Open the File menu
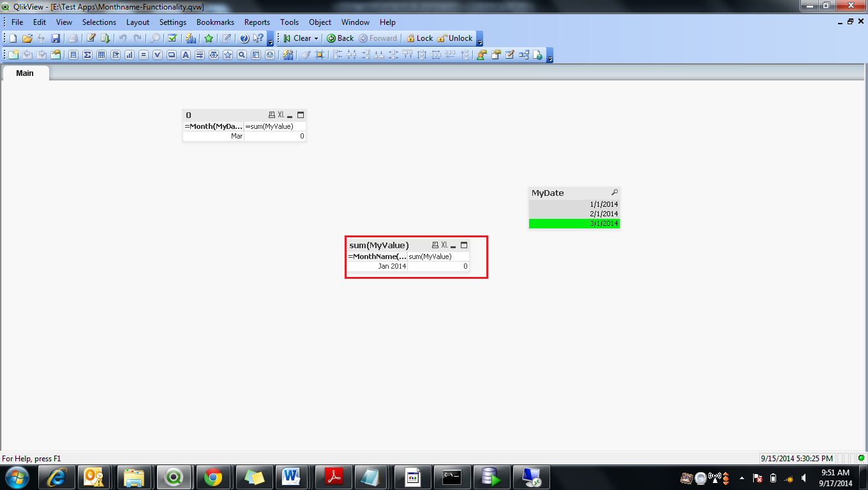The width and height of the screenshot is (868, 490). 17,22
